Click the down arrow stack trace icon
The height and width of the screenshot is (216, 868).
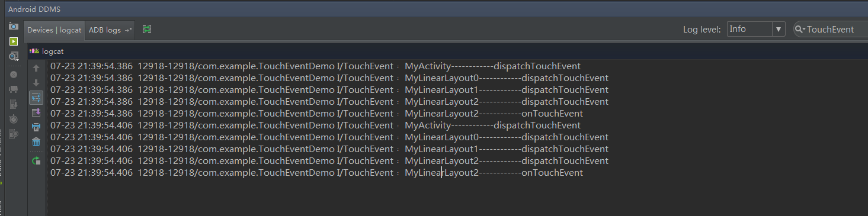click(36, 83)
